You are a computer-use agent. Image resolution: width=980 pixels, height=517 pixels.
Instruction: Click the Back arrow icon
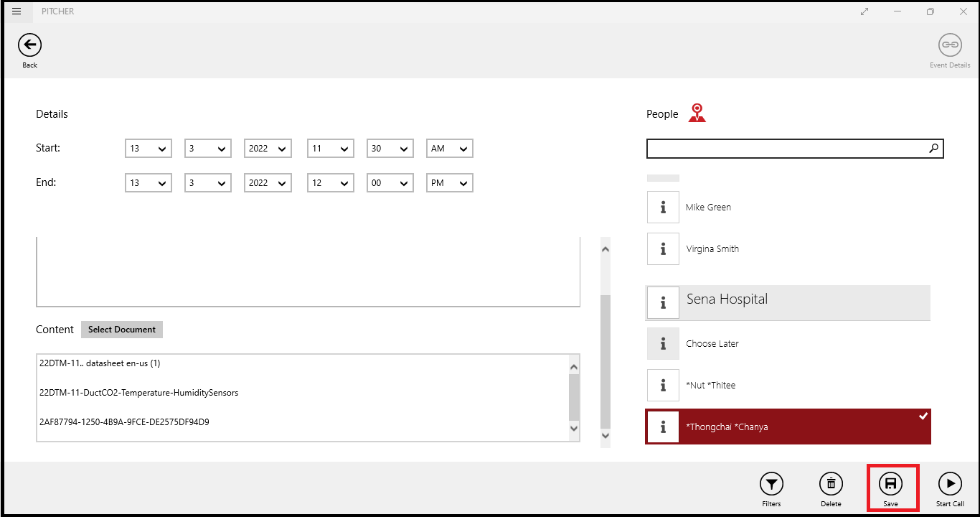[x=29, y=45]
